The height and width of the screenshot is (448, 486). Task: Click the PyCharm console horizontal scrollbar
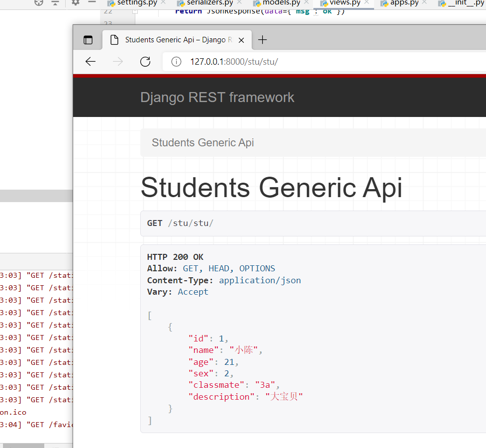pos(23,446)
